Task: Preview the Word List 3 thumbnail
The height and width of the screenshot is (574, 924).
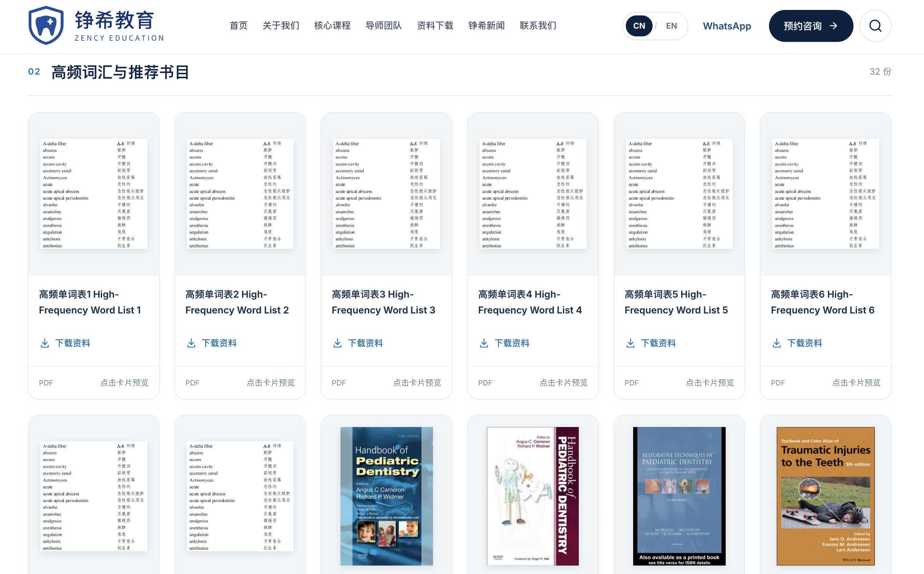Action: tap(386, 194)
